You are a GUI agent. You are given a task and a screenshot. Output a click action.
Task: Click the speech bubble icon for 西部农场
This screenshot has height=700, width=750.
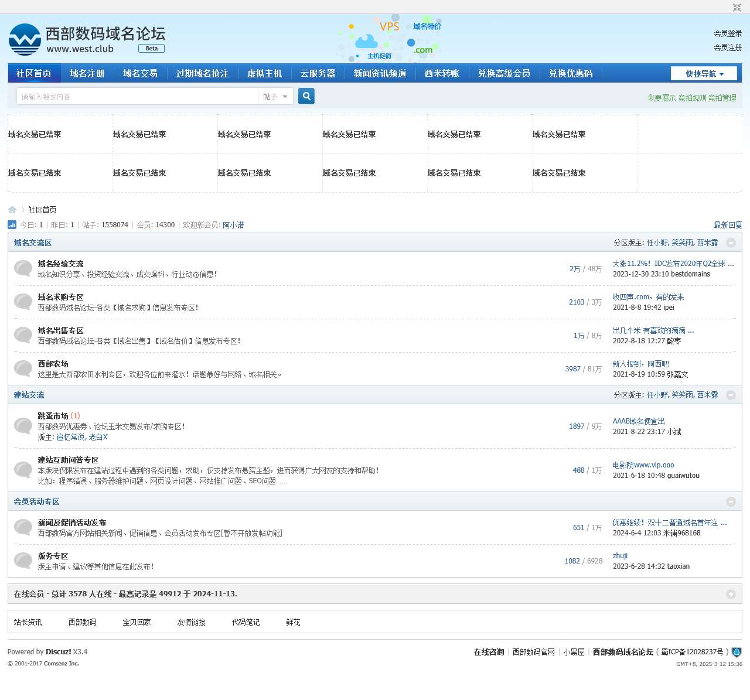(23, 368)
